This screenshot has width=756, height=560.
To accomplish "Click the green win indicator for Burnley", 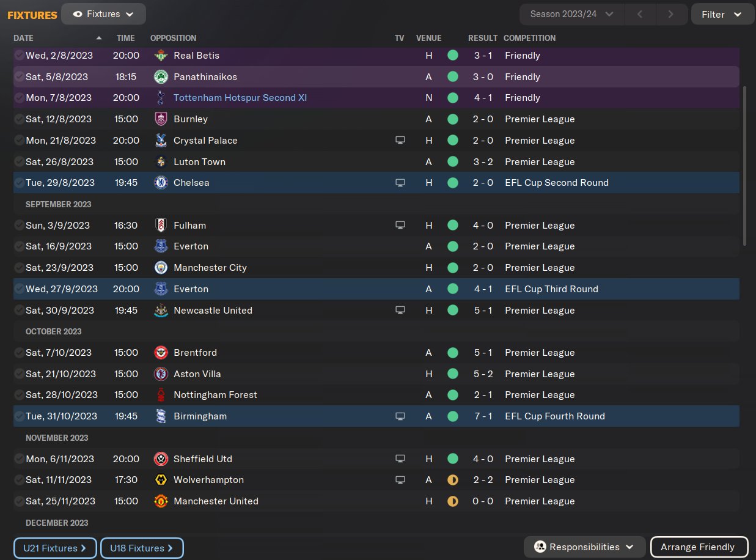I will 452,119.
